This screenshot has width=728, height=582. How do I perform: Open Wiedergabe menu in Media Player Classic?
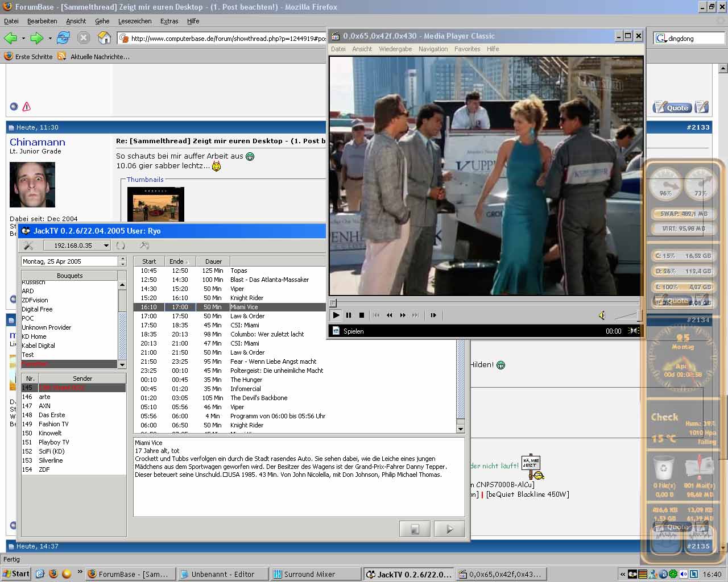[395, 49]
